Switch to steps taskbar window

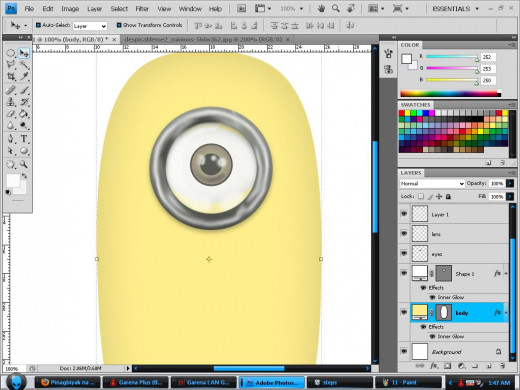pos(339,382)
